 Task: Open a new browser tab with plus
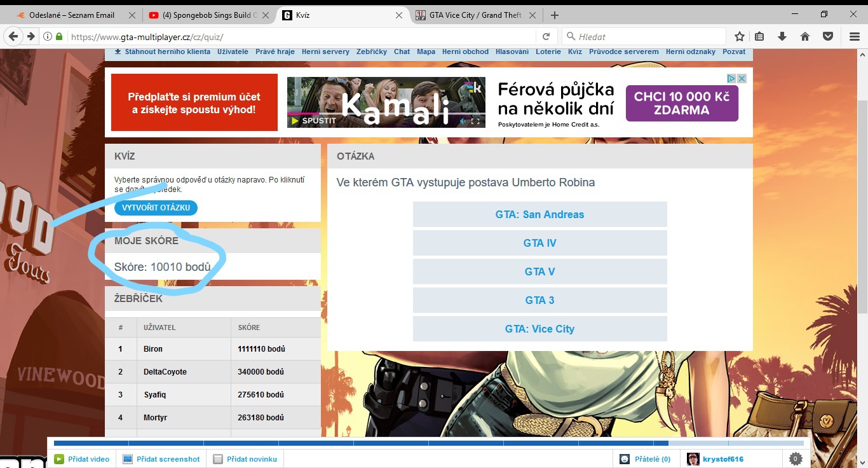[555, 15]
